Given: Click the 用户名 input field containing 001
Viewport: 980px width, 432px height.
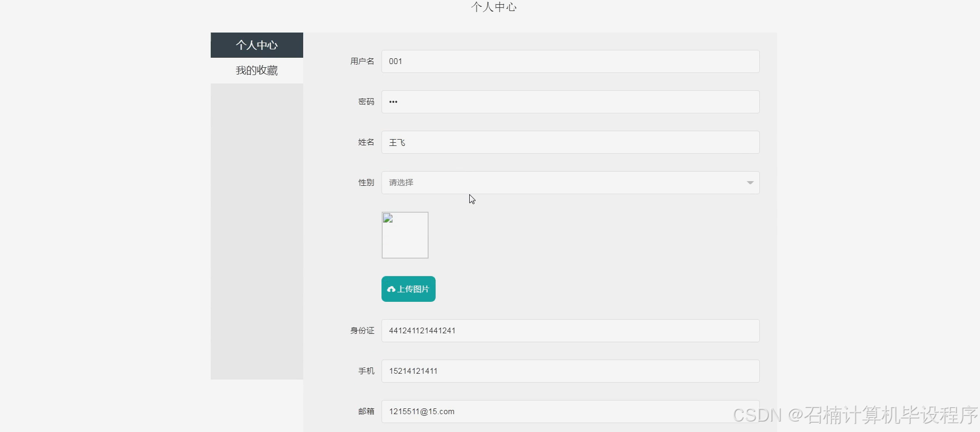Looking at the screenshot, I should tap(570, 61).
